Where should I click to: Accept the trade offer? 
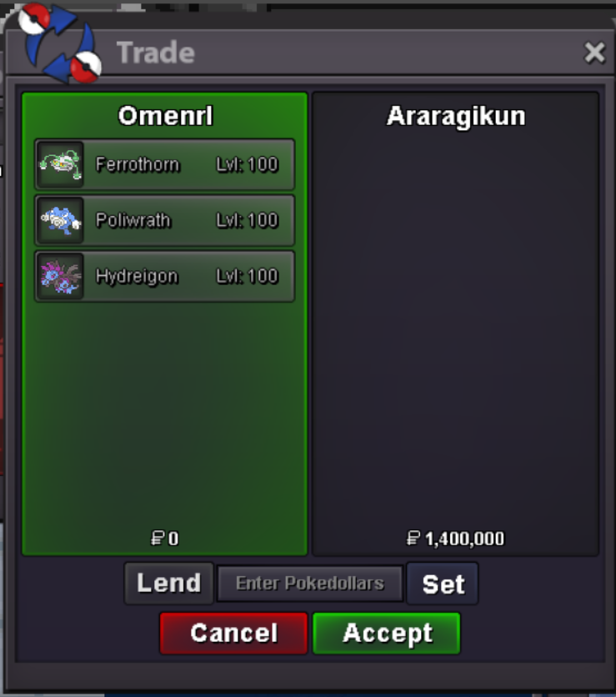click(x=387, y=633)
